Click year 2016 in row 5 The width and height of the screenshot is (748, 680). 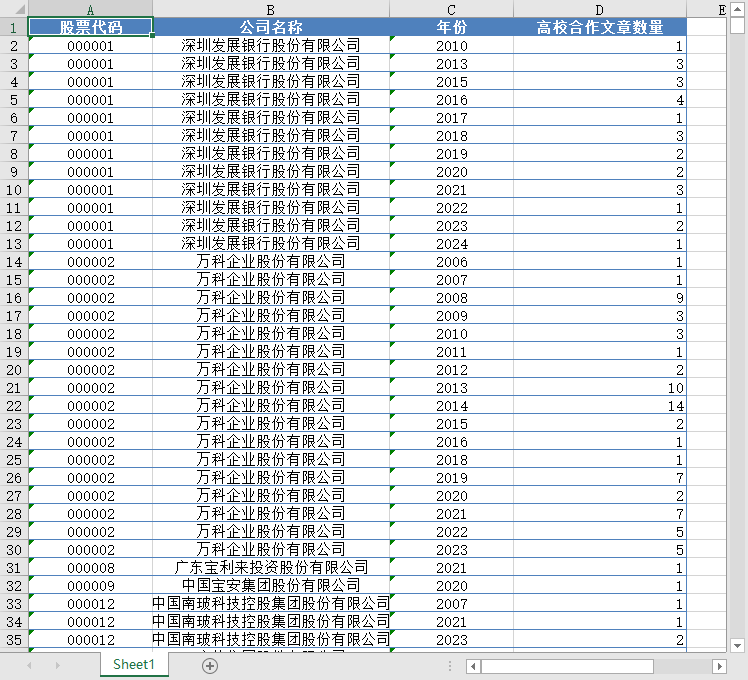click(x=451, y=100)
